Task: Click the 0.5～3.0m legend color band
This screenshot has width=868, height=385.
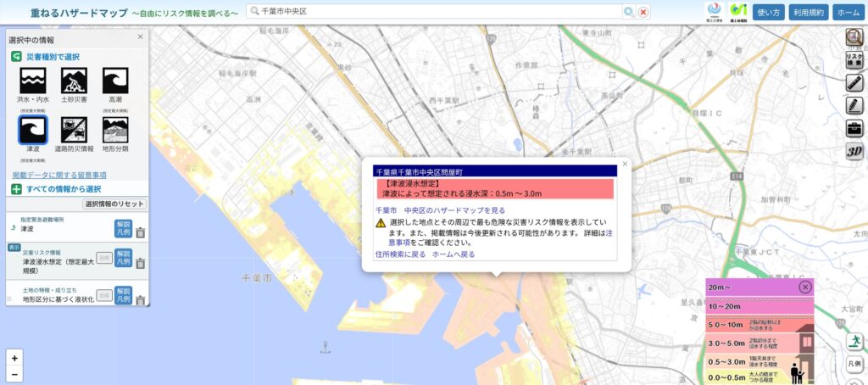Action: click(x=759, y=362)
